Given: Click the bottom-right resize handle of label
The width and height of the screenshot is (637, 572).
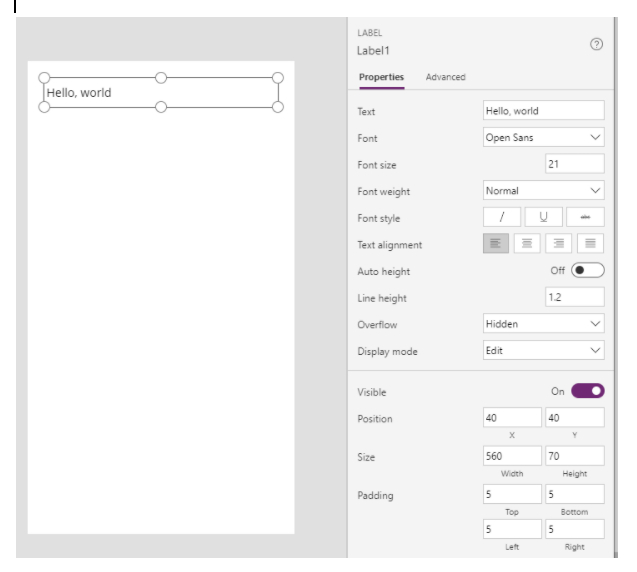Looking at the screenshot, I should [278, 107].
